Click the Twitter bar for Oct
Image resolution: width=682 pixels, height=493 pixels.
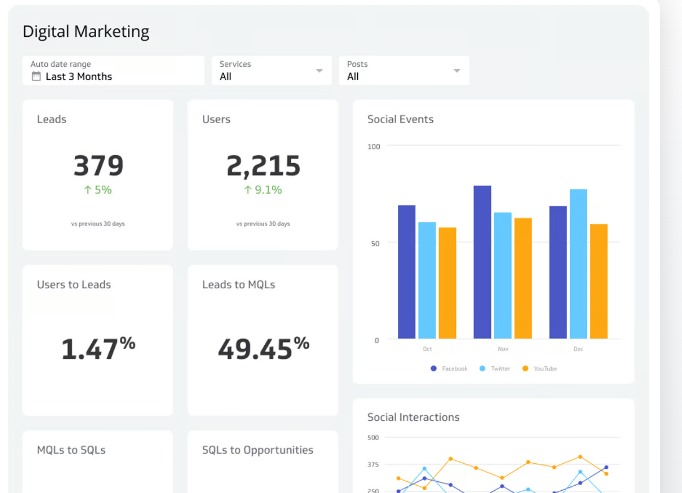427,280
